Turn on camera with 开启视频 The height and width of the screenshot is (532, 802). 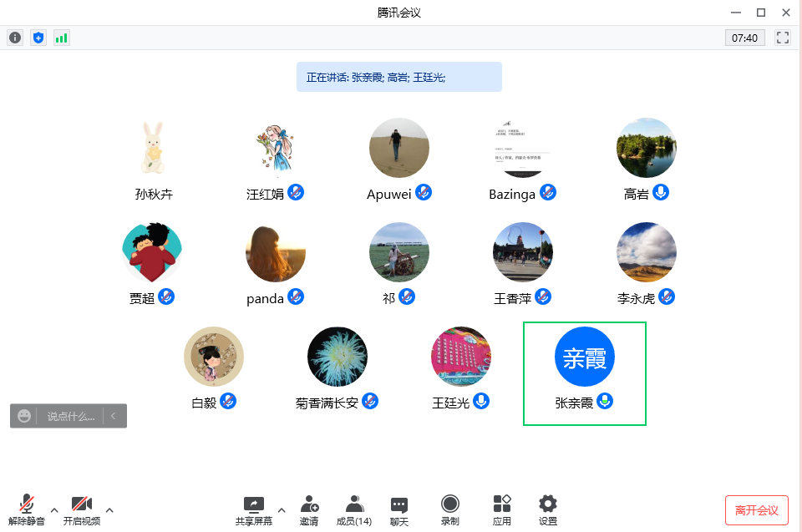tap(81, 509)
